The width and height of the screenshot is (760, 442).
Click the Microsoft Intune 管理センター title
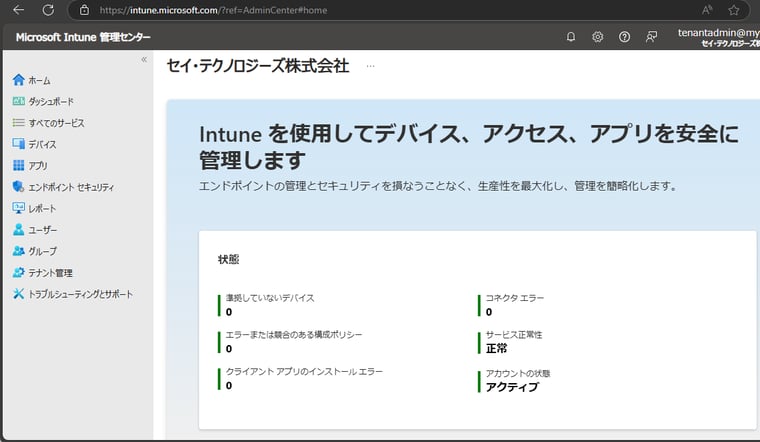pos(83,37)
